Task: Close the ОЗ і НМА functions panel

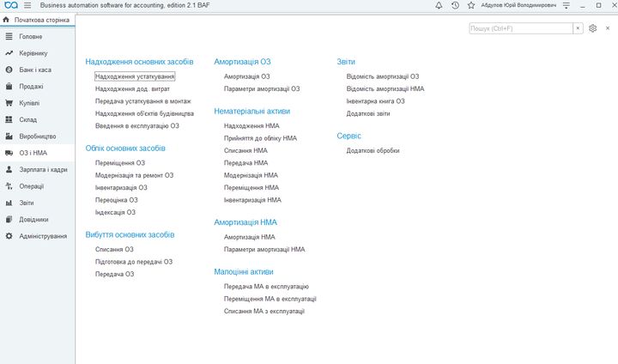Action: click(608, 28)
